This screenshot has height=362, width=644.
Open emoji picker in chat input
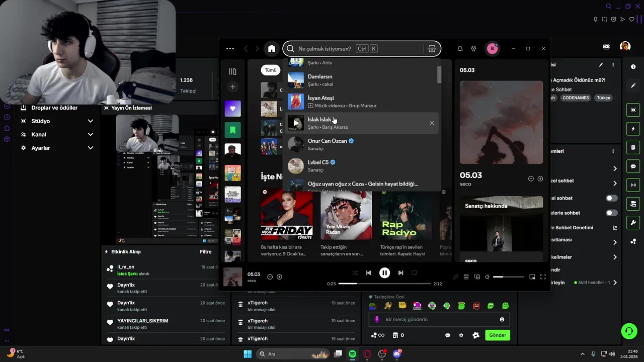coord(502,320)
